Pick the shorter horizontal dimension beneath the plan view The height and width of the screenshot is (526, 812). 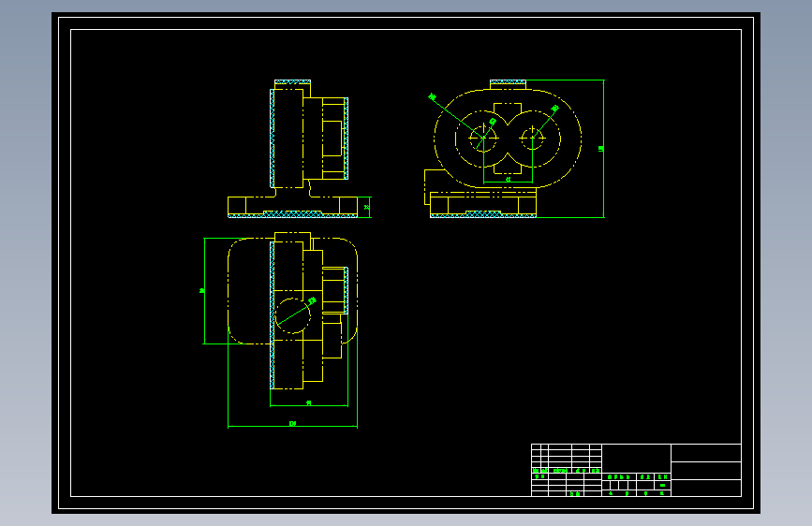click(x=309, y=405)
